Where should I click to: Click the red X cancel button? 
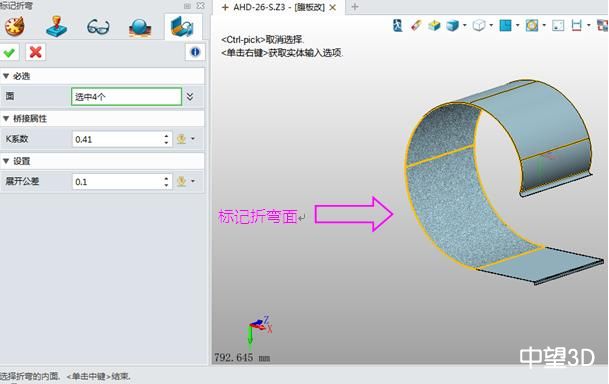coord(35,52)
